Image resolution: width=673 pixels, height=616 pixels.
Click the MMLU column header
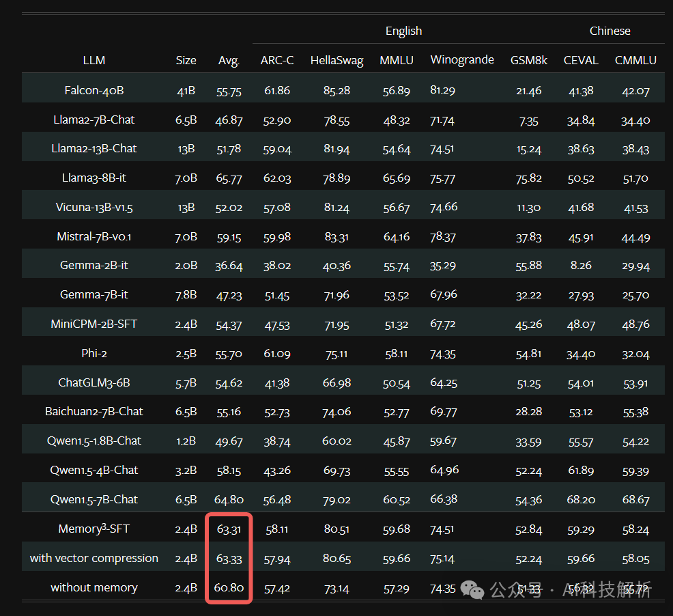pyautogui.click(x=397, y=60)
